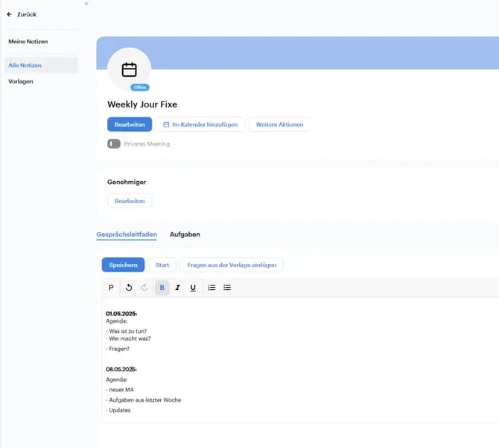The image size is (499, 448).
Task: Click the line '- Aufgaben aus letzter Woche'
Action: coord(143,400)
